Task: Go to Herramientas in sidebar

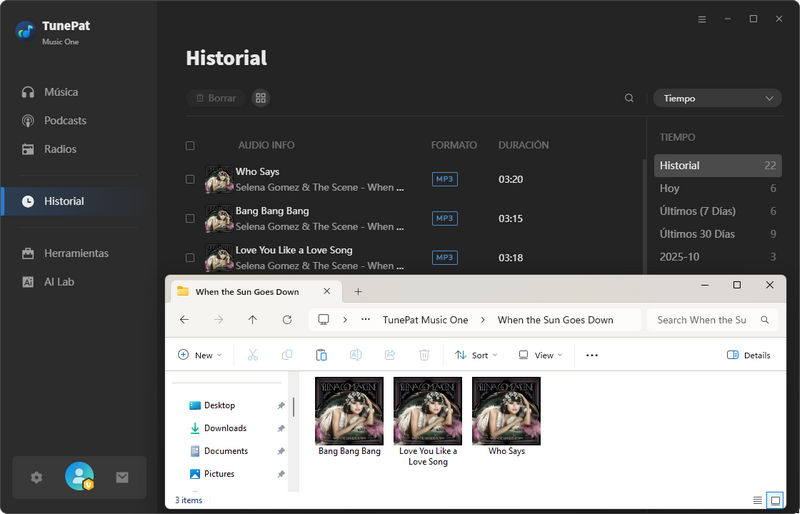Action: (x=76, y=254)
